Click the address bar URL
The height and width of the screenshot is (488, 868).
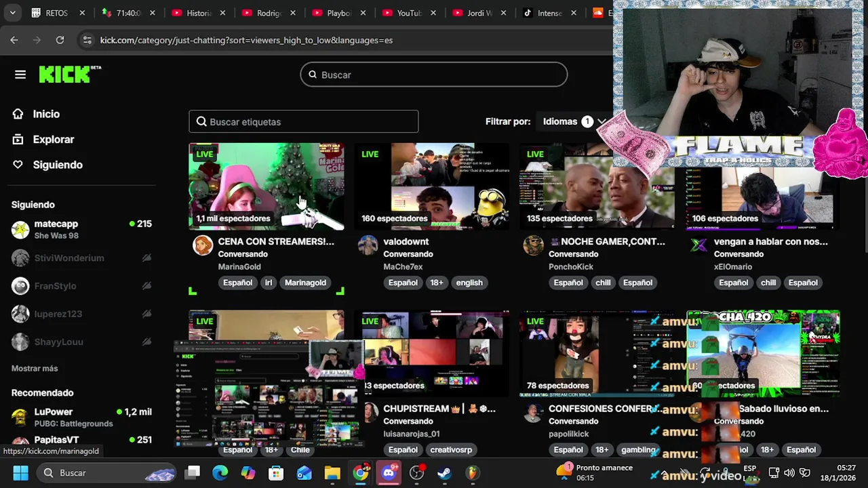pyautogui.click(x=246, y=40)
